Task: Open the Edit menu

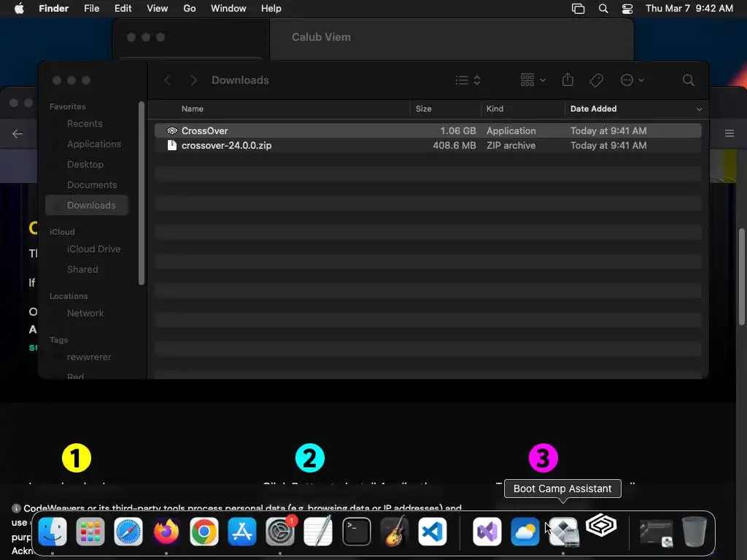Action: pyautogui.click(x=123, y=9)
